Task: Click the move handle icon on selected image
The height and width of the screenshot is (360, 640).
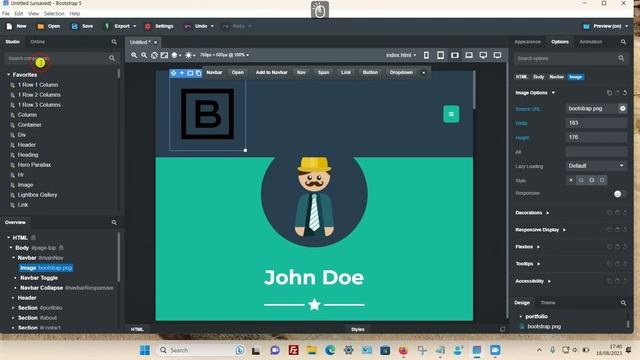Action: 173,73
